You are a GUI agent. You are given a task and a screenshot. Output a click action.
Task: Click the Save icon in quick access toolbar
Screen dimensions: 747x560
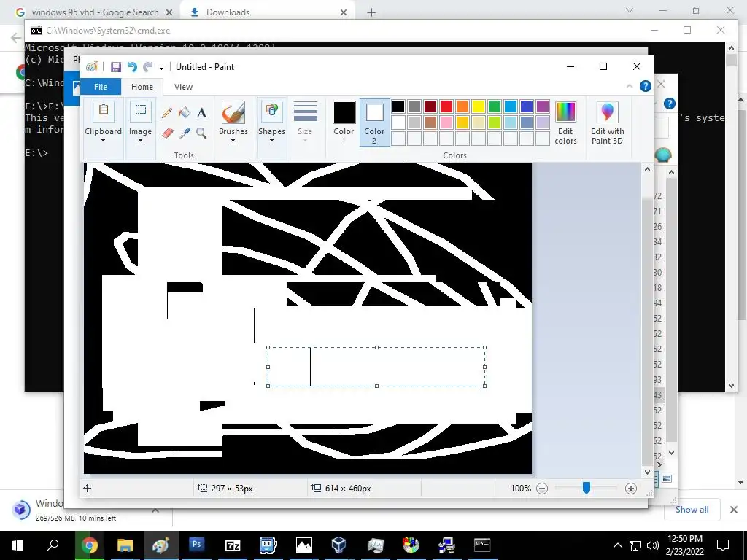116,67
